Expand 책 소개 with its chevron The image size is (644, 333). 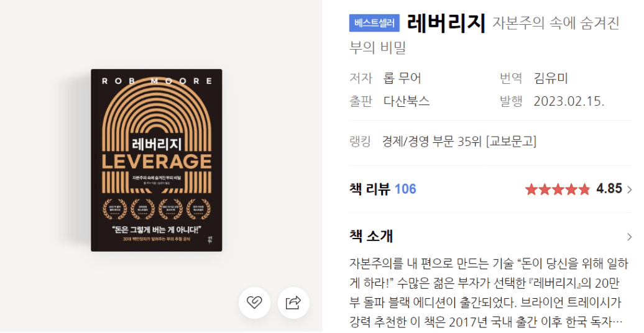click(x=629, y=237)
